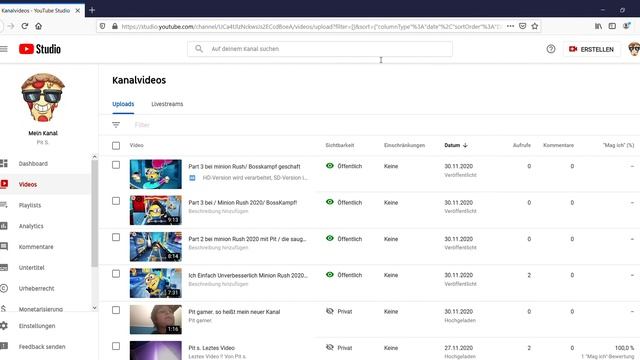Check the 'Ich Einfach Unverbesserlich' row checkbox
The image size is (640, 360).
[116, 274]
